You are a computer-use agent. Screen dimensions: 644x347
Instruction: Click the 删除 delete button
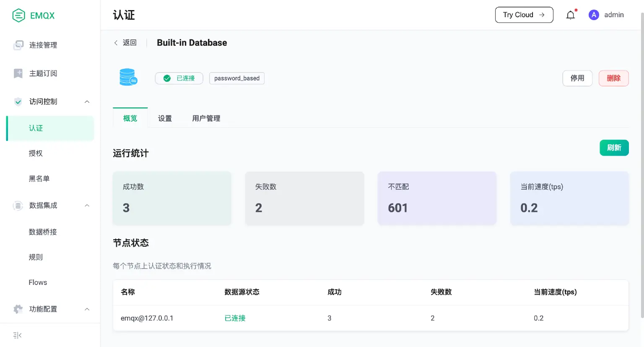tap(613, 78)
